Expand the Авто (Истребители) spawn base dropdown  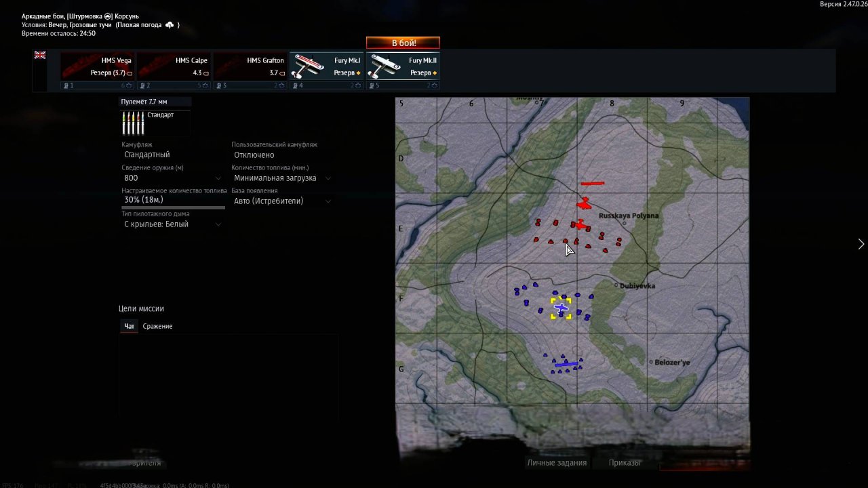pyautogui.click(x=281, y=201)
